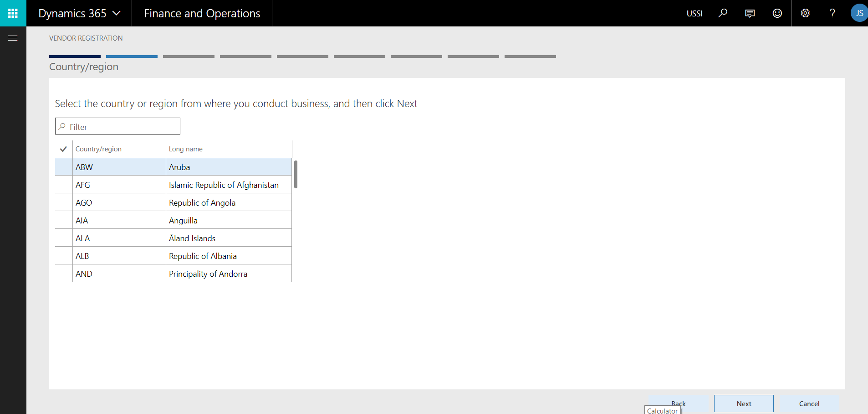Click the help question mark icon
This screenshot has height=414, width=868.
(x=832, y=13)
